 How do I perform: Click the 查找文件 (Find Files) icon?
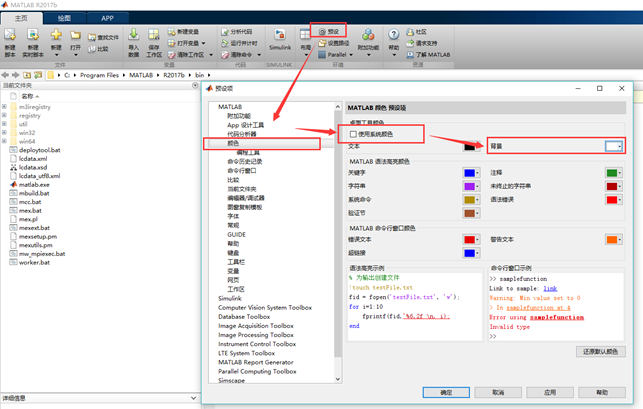click(92, 37)
